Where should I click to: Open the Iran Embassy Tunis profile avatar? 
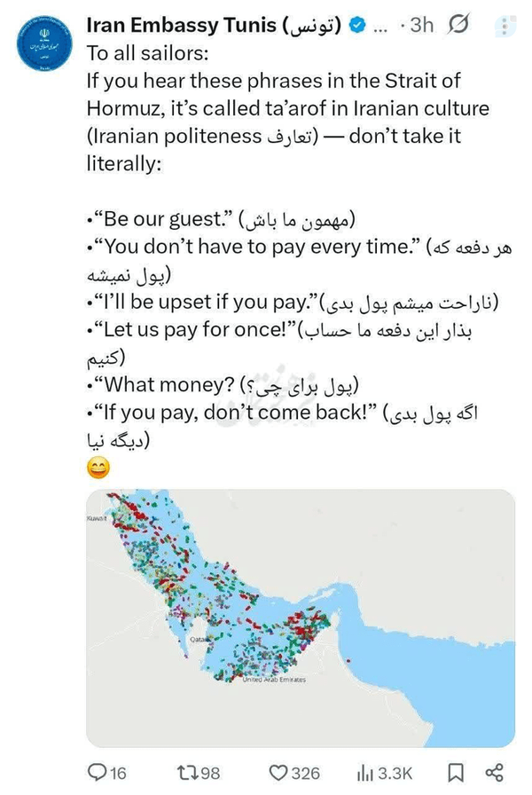[44, 43]
